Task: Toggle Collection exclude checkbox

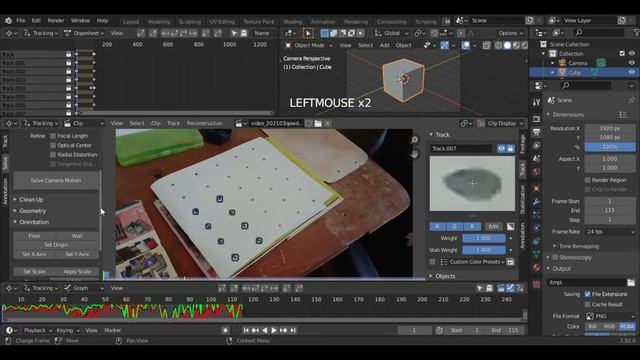Action: [622, 53]
